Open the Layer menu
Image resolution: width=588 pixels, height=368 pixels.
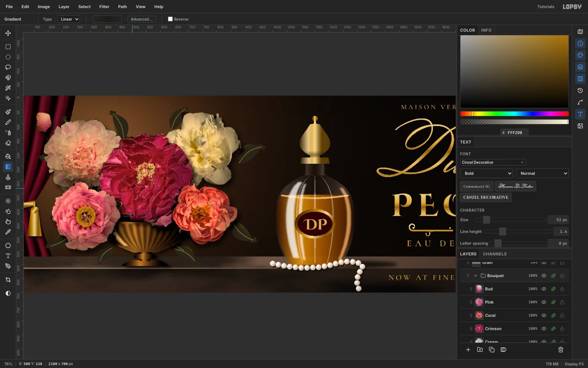coord(64,7)
